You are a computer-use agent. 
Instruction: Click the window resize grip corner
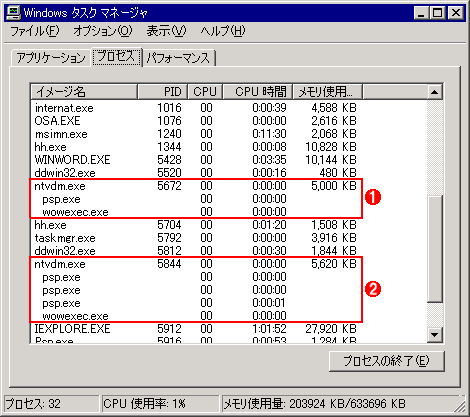tap(460, 406)
